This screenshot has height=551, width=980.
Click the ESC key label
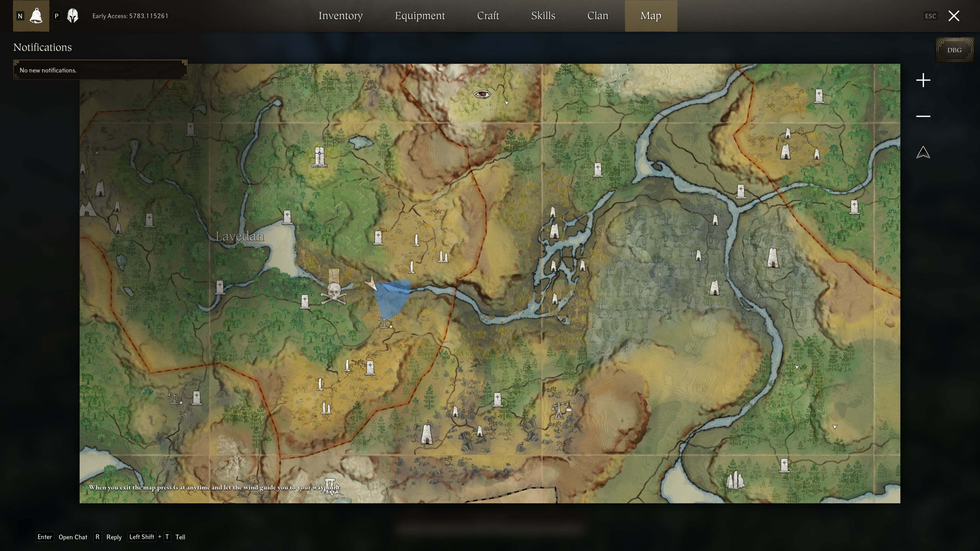click(x=930, y=16)
